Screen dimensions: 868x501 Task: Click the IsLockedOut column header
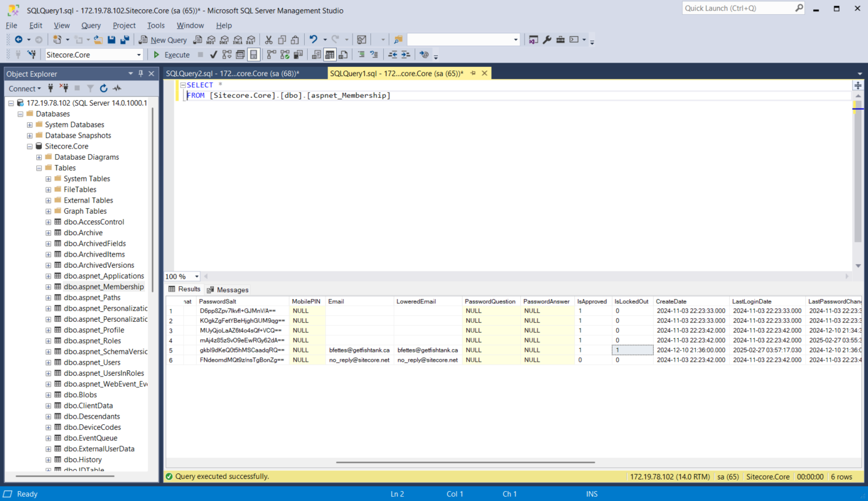coord(631,301)
